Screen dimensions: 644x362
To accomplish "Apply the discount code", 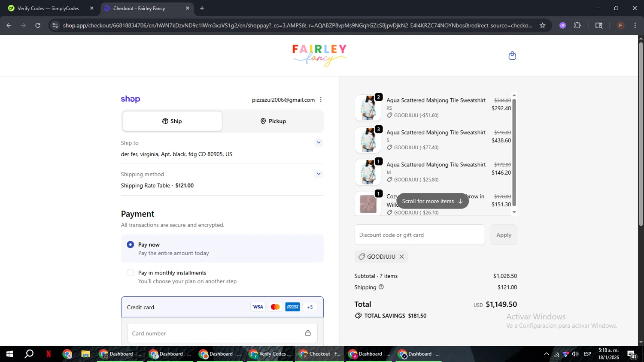I will [504, 235].
